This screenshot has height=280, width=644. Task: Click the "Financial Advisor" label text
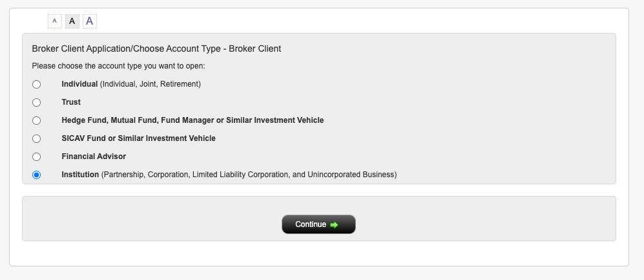94,156
